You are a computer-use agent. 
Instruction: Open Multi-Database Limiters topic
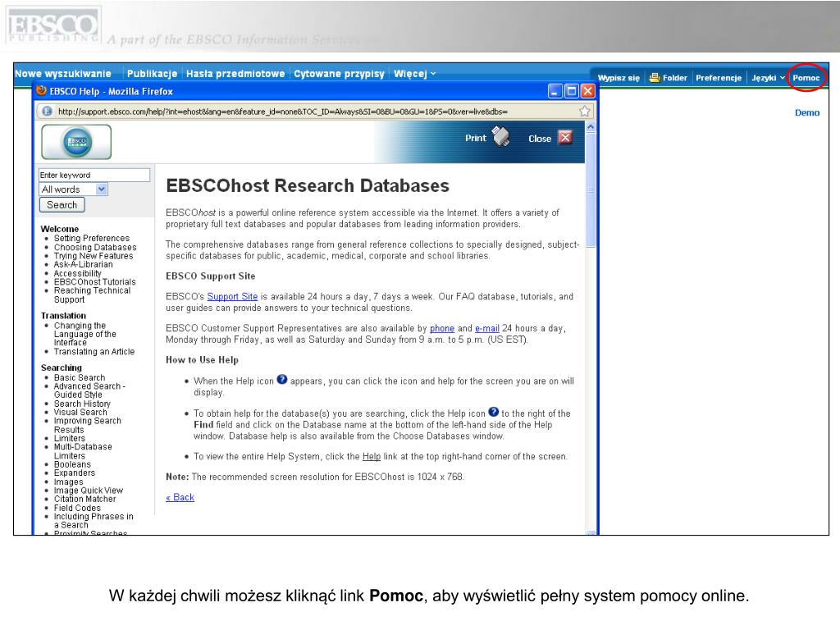point(83,451)
